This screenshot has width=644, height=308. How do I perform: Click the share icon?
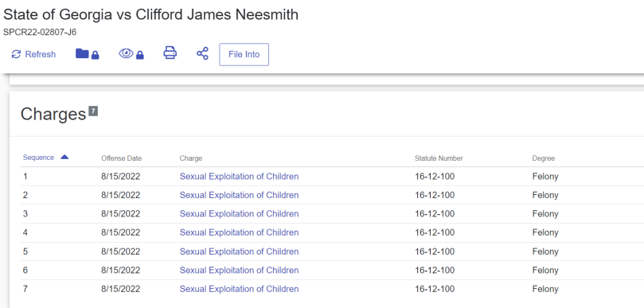[x=202, y=53]
